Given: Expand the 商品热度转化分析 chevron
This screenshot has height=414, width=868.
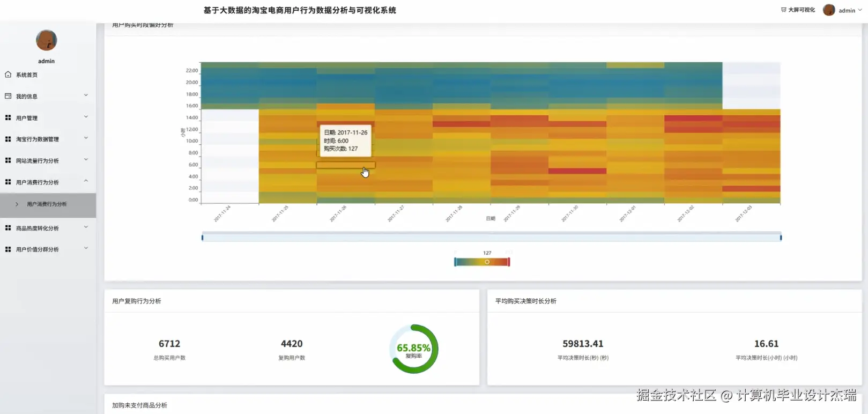Looking at the screenshot, I should point(86,227).
